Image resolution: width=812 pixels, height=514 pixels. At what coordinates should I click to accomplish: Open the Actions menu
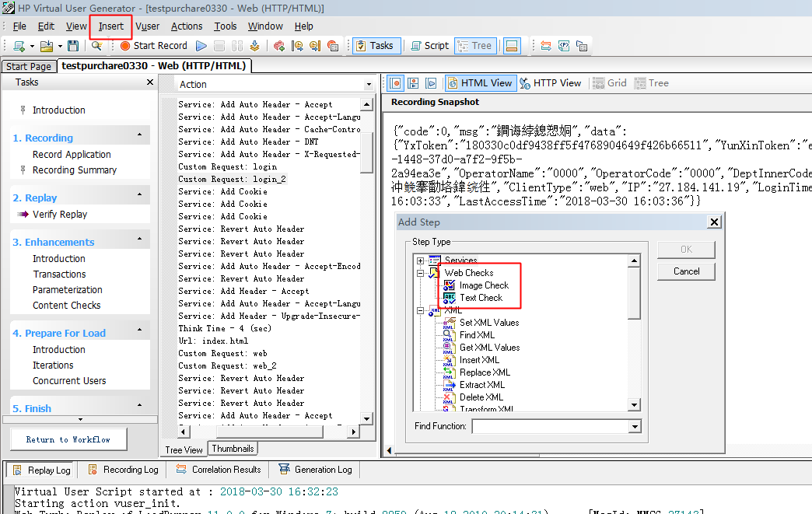click(x=187, y=26)
